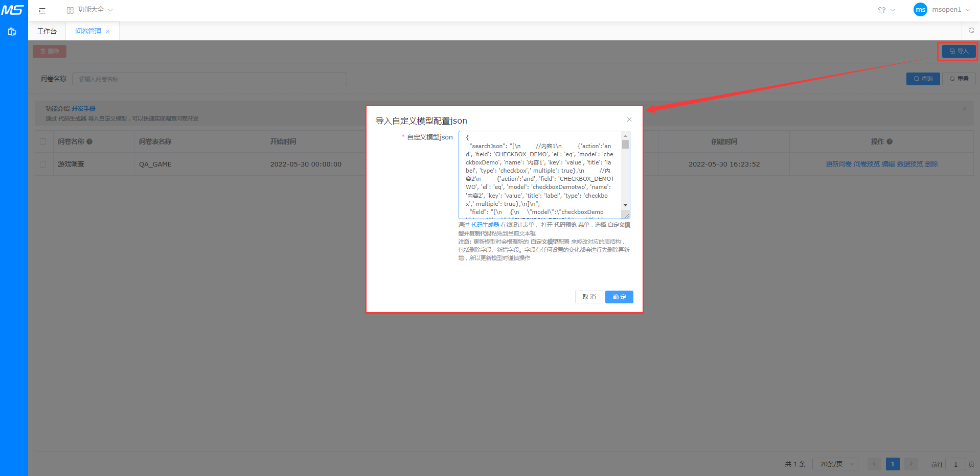Click the help icon beside 问卷名称 column header
Screen dimensions: 980x476
pyautogui.click(x=89, y=142)
